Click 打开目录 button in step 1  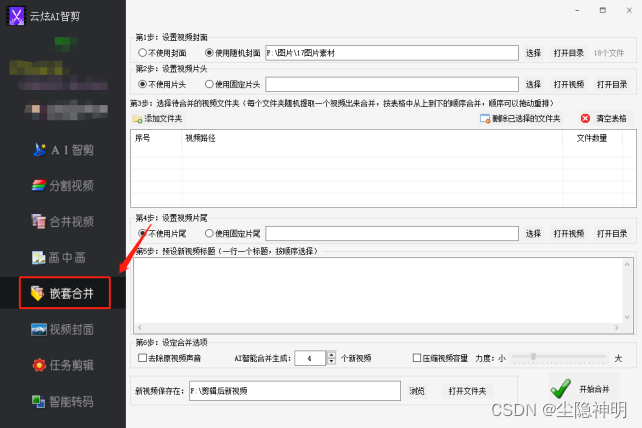click(568, 53)
